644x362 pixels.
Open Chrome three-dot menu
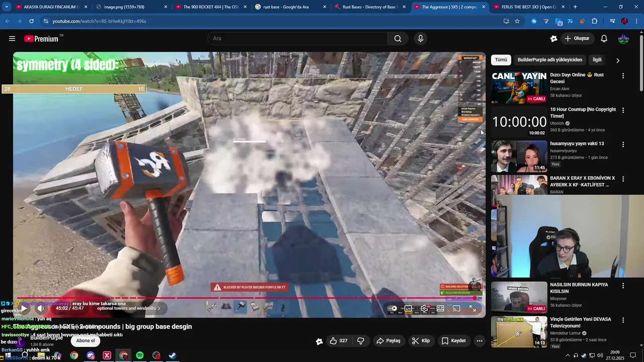[x=636, y=21]
